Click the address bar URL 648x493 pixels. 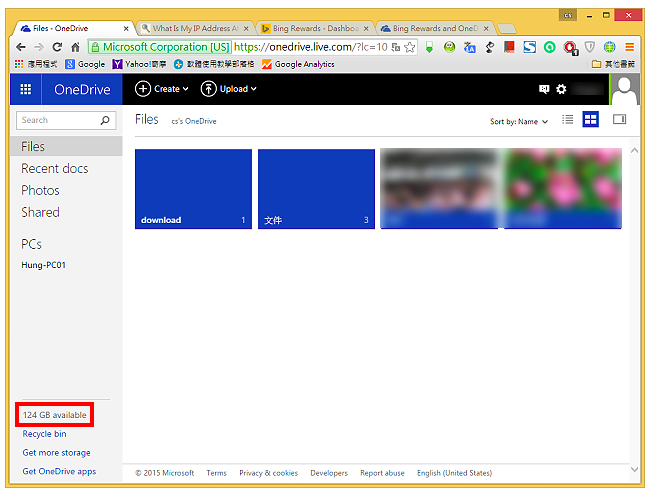pos(311,47)
